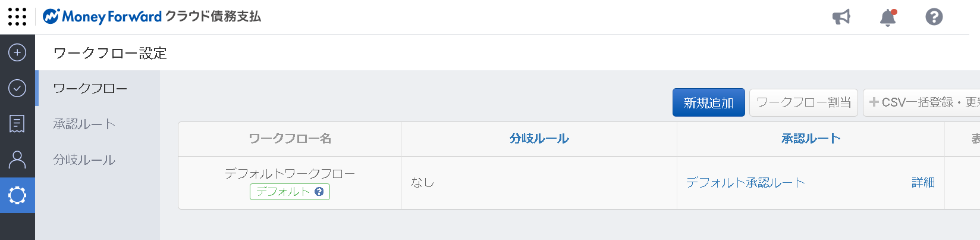980x240 pixels.
Task: Open the user profile sidebar icon
Action: [x=17, y=160]
